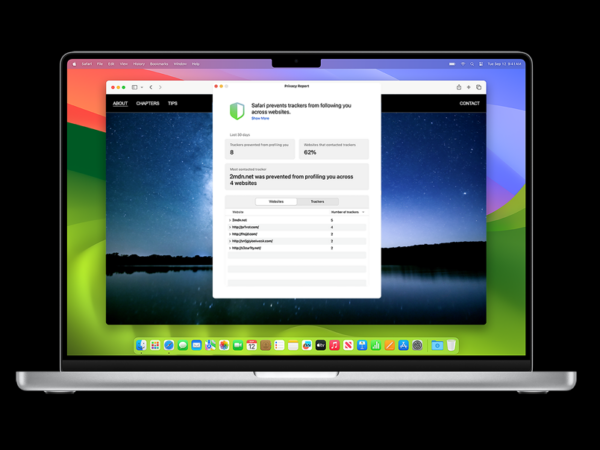The width and height of the screenshot is (600, 450).
Task: Expand the 2mdn.net website row
Action: coord(230,220)
